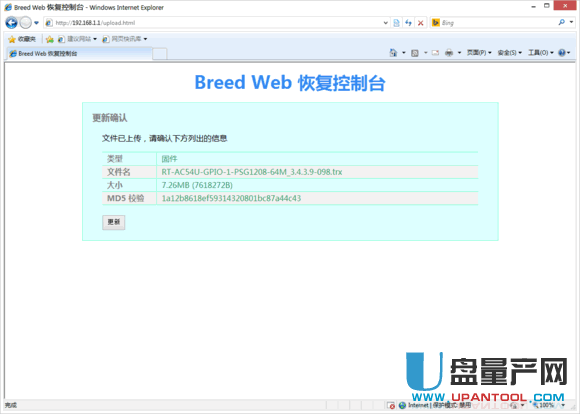Open the 页面(P) menu
This screenshot has width=580, height=414.
[479, 53]
